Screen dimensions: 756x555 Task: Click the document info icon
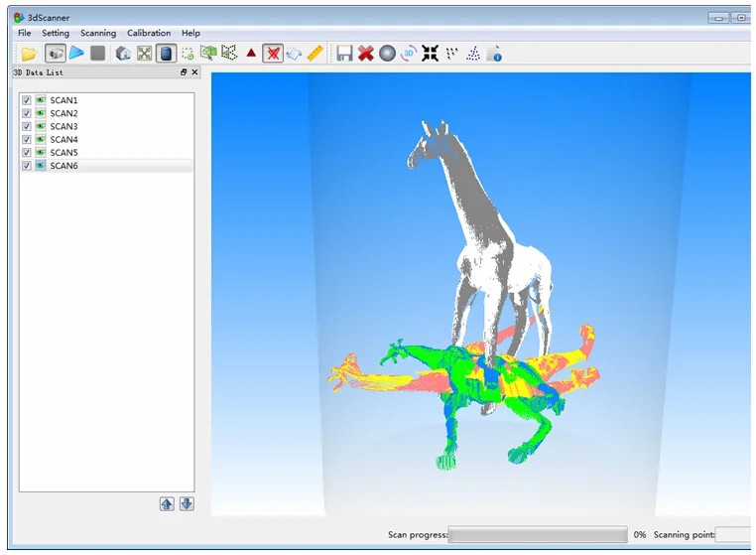(494, 54)
